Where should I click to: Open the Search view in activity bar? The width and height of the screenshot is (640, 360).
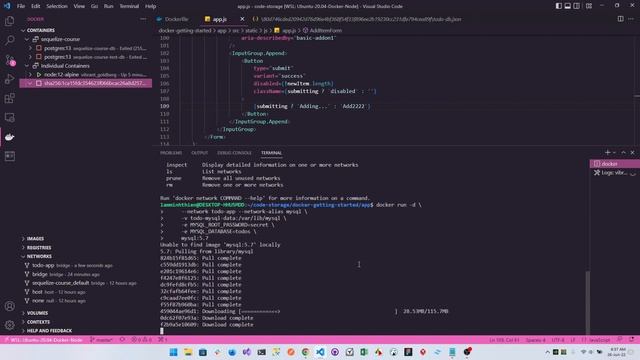coord(9,40)
